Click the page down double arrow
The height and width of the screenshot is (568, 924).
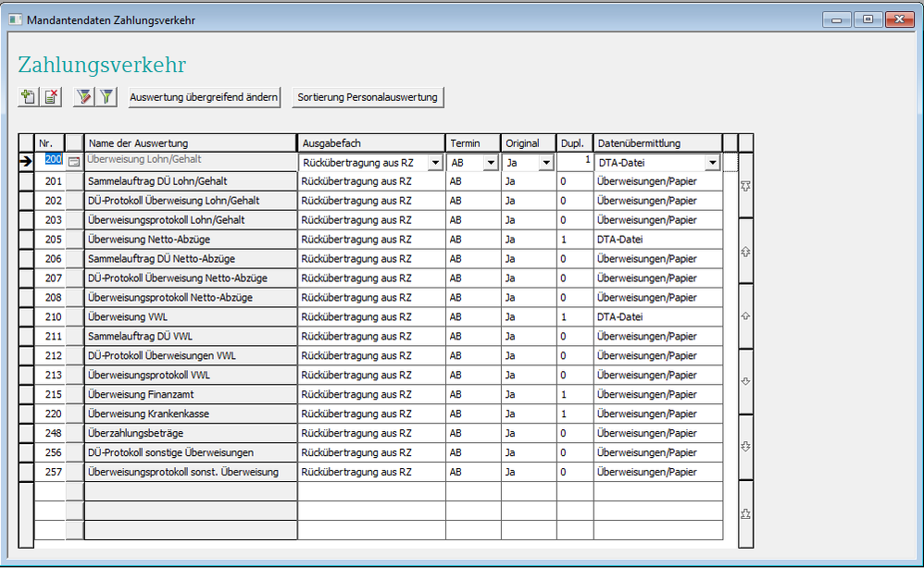pyautogui.click(x=745, y=447)
